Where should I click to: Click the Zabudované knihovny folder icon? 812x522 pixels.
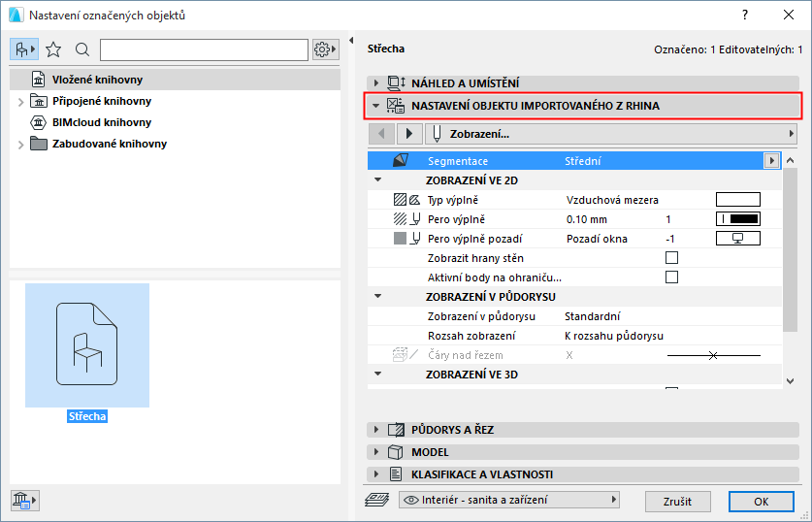[39, 144]
